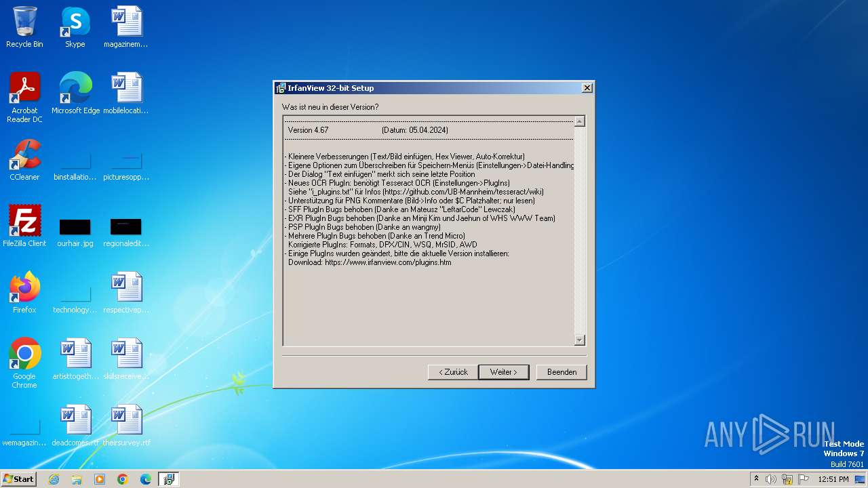Click 'Download: https://www.irfanview.com/plugins.htm' text
This screenshot has width=868, height=488.
[x=370, y=262]
